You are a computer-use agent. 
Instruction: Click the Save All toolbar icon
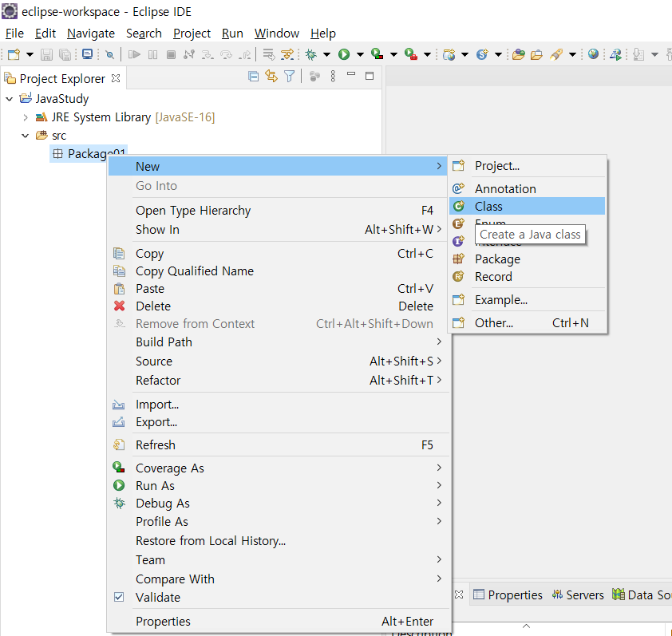[65, 54]
